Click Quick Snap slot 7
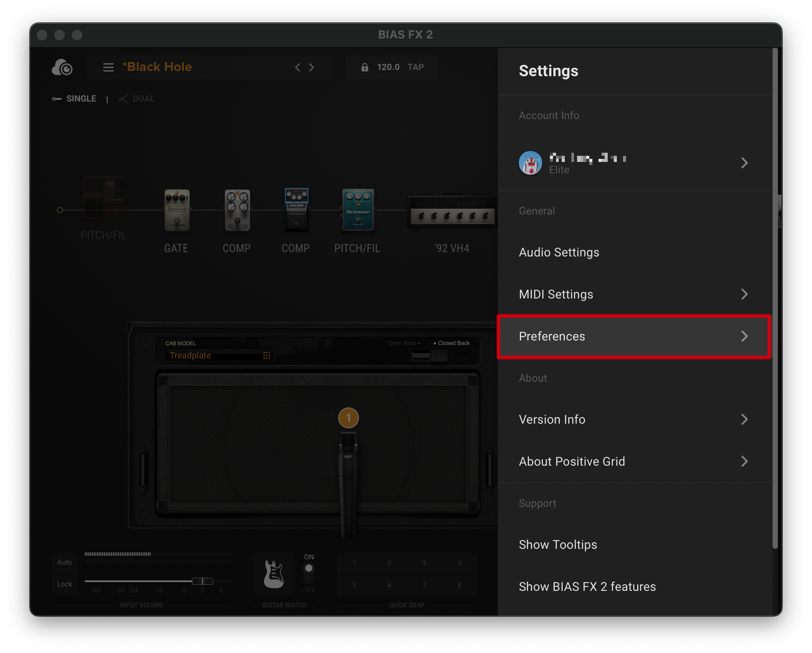This screenshot has height=653, width=812. point(424,585)
